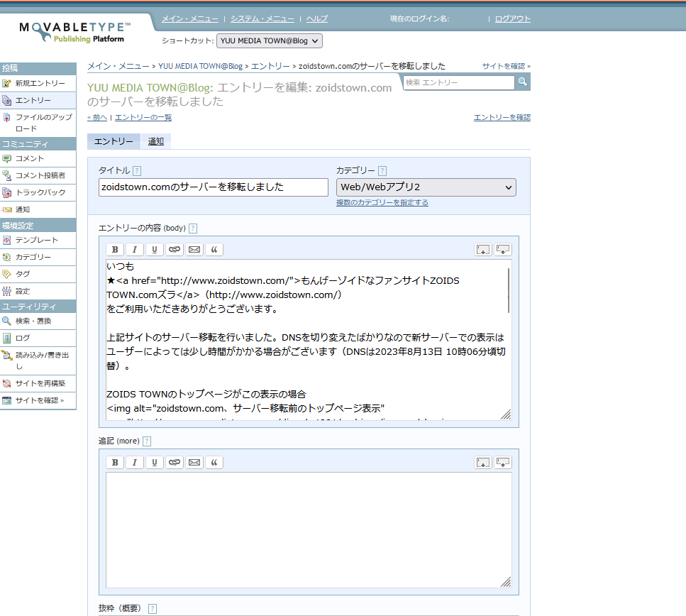The height and width of the screenshot is (616, 686).
Task: Open the タグ section in the sidebar
Action: pos(23,273)
